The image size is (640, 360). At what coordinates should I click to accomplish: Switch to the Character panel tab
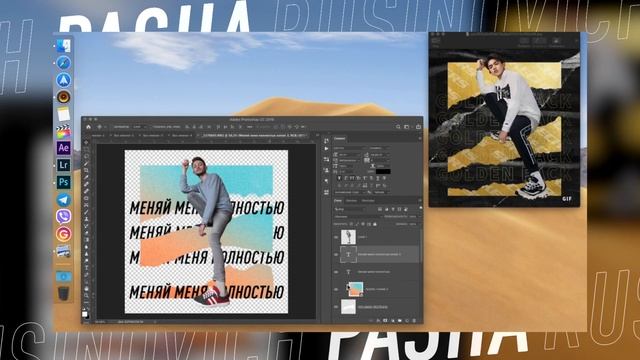point(340,139)
